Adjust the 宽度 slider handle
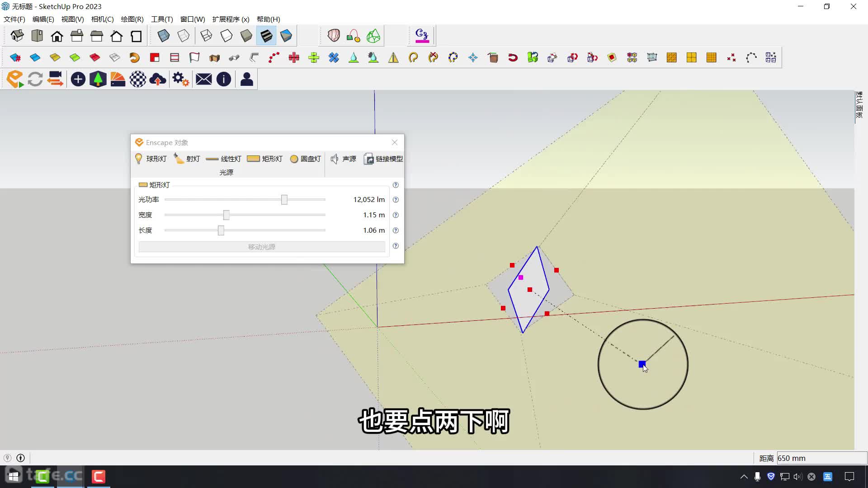Viewport: 868px width, 488px height. (x=226, y=215)
